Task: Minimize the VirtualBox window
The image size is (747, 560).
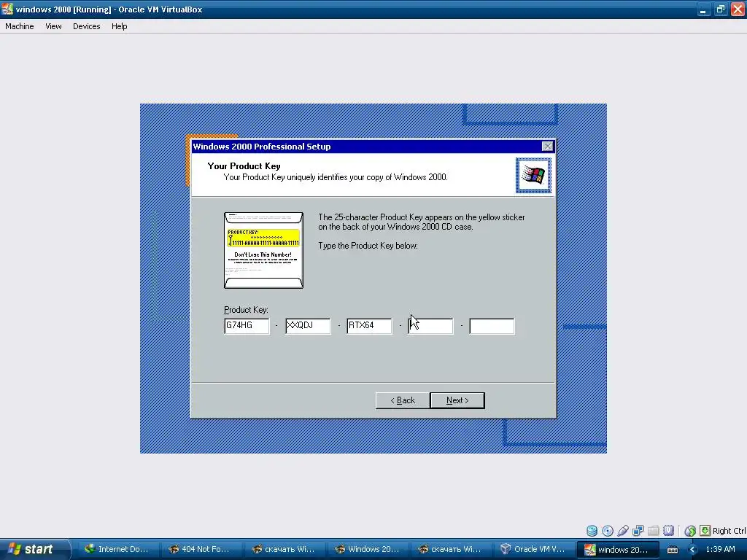Action: pos(703,9)
